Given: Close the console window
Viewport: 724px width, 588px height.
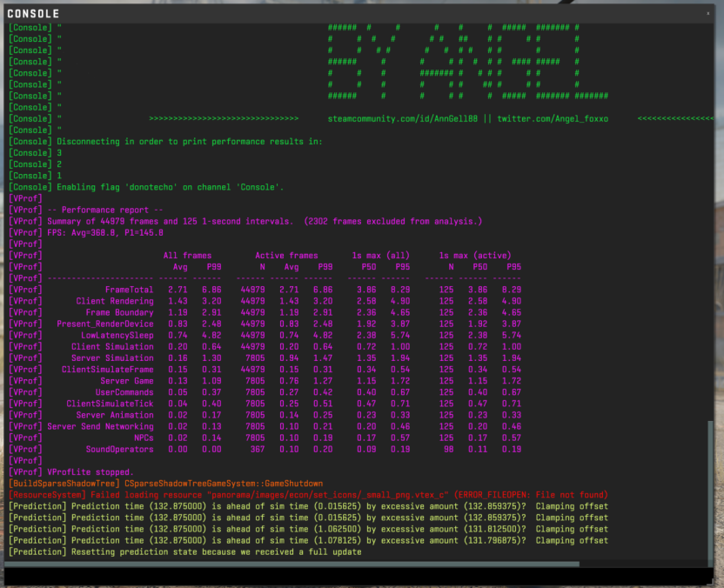Looking at the screenshot, I should tap(707, 13).
